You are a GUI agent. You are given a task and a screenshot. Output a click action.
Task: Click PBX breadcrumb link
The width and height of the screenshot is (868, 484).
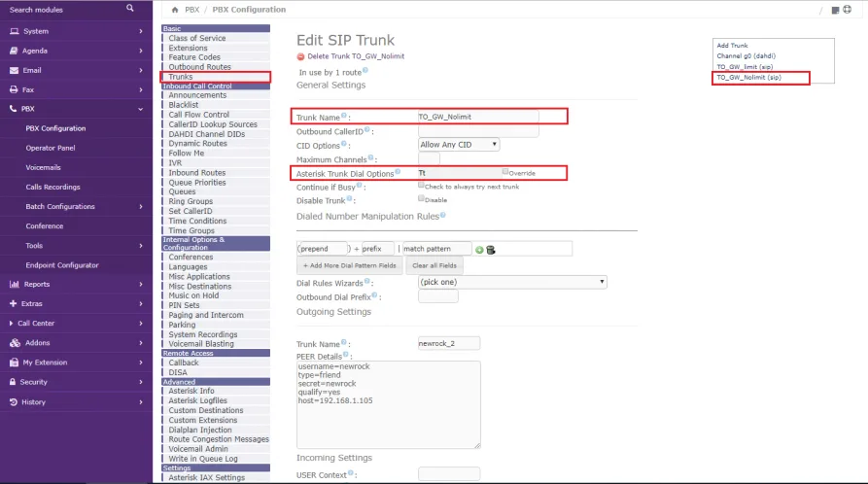[x=192, y=10]
